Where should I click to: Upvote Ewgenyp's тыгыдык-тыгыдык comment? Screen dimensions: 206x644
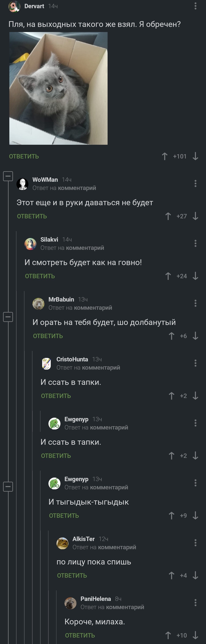point(171,515)
